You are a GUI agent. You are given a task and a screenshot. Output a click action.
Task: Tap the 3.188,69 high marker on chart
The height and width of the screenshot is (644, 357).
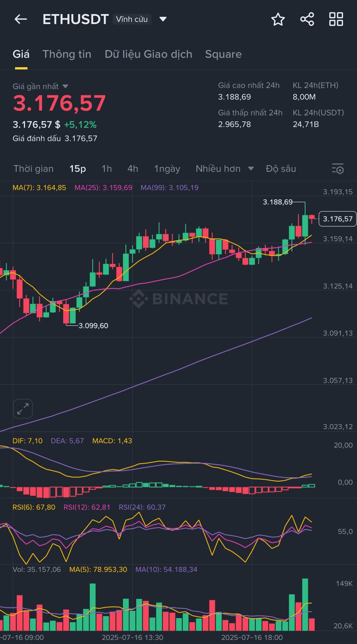[x=278, y=202]
